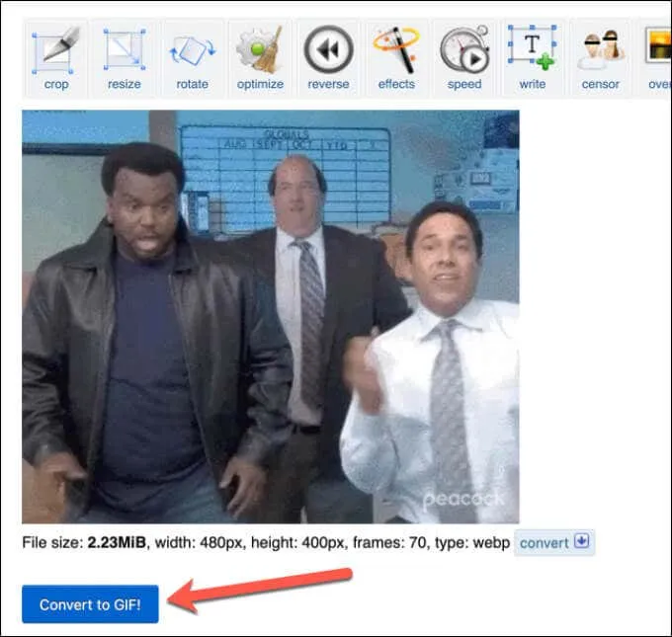Viewport: 672px width, 637px height.
Task: Open the speed tool
Action: 464,58
